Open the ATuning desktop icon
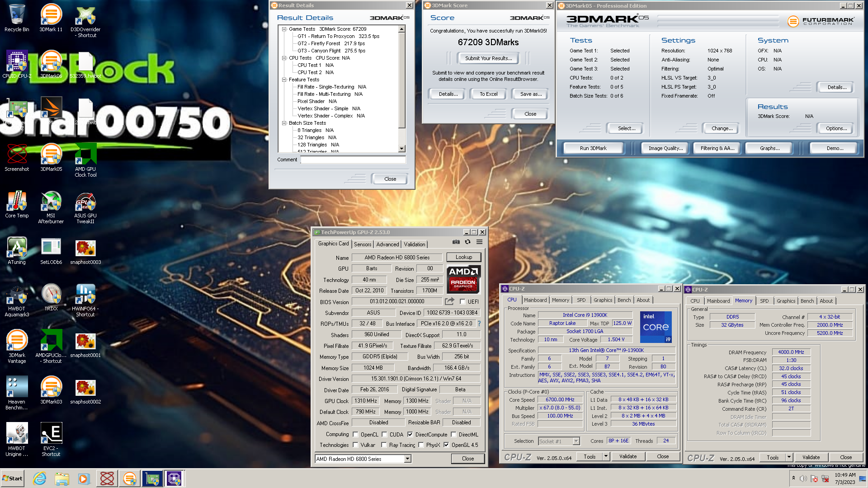The height and width of the screenshot is (488, 868). pyautogui.click(x=17, y=251)
